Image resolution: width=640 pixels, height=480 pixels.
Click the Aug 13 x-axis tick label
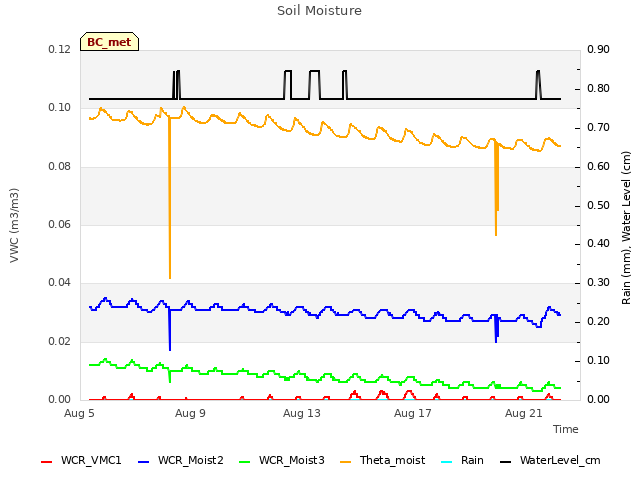click(x=302, y=413)
